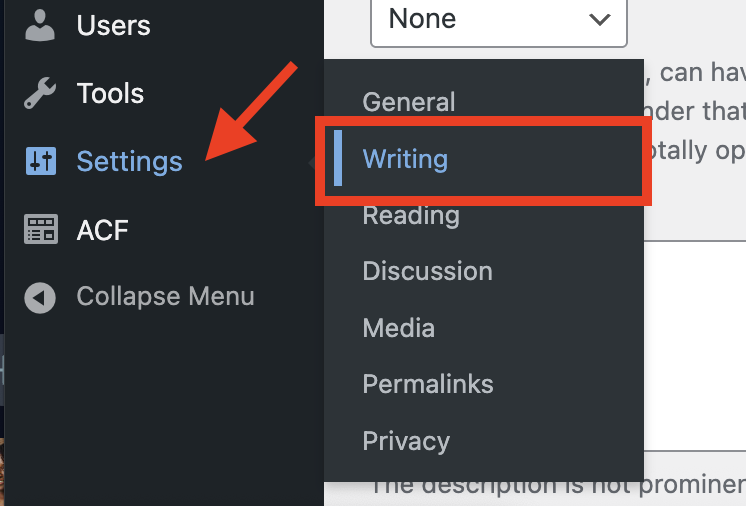Select the Settings menu label

[x=129, y=161]
